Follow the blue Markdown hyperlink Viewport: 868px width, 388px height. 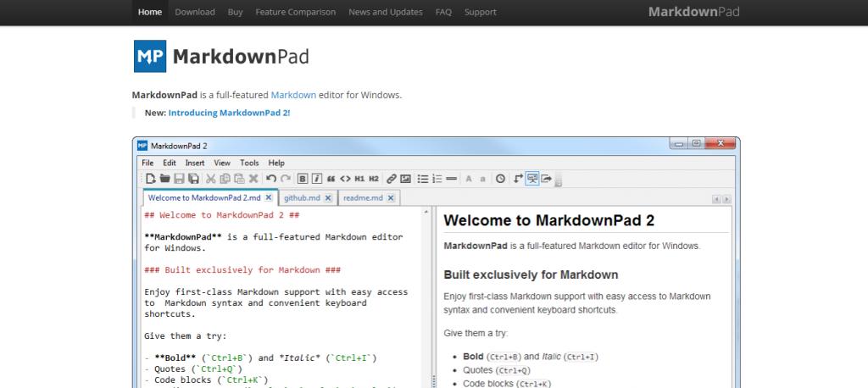click(x=293, y=95)
